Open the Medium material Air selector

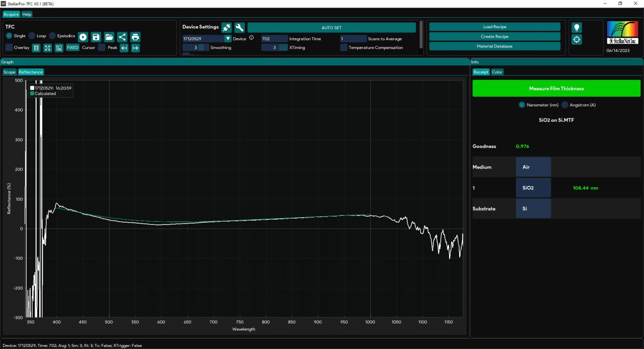point(533,167)
